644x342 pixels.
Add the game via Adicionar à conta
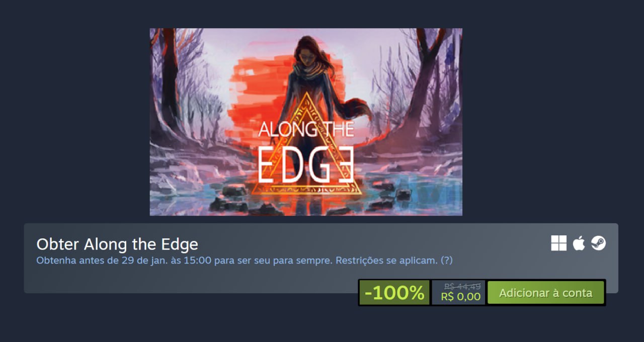click(546, 293)
